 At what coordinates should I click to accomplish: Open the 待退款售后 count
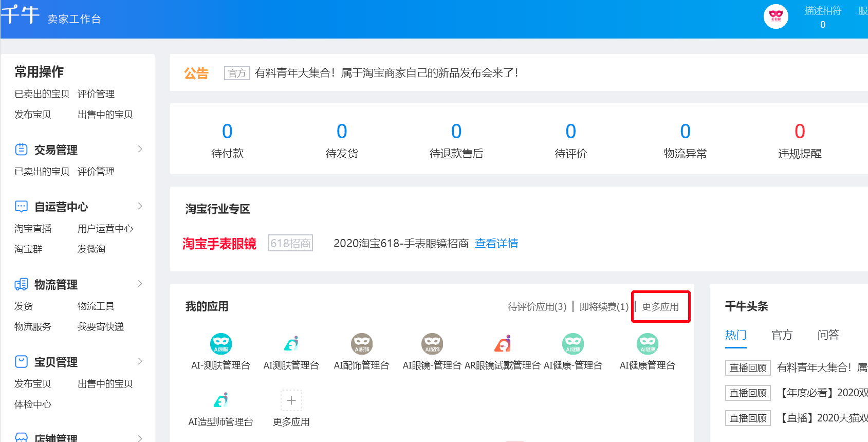pyautogui.click(x=456, y=132)
